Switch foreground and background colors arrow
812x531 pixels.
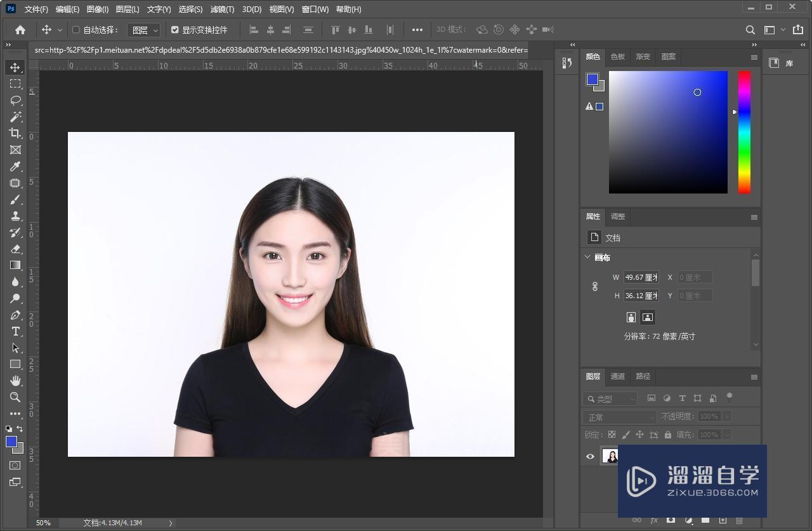(x=20, y=429)
